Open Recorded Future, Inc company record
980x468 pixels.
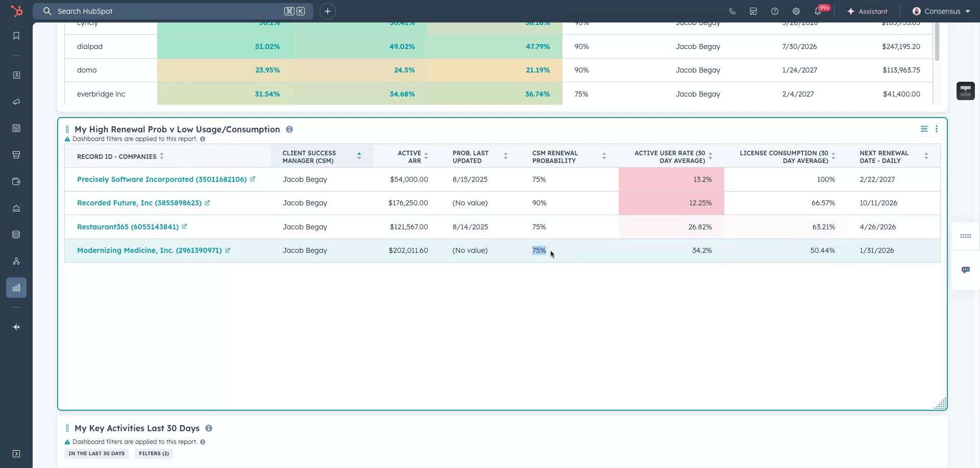pyautogui.click(x=139, y=203)
